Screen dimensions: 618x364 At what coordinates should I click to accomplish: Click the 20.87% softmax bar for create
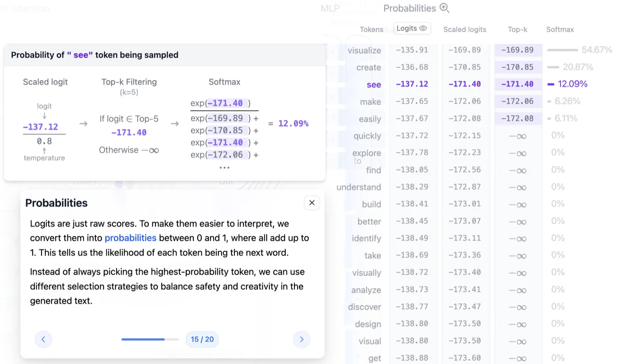(553, 67)
